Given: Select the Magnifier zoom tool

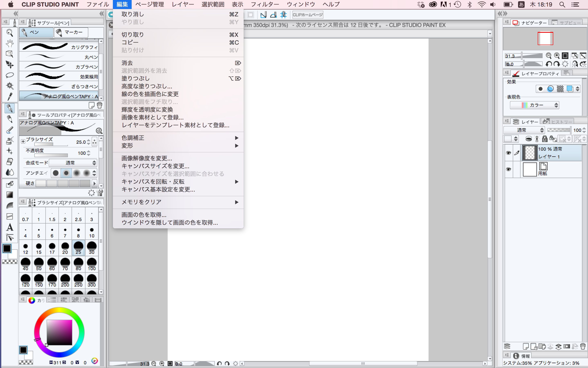Looking at the screenshot, I should click(10, 32).
